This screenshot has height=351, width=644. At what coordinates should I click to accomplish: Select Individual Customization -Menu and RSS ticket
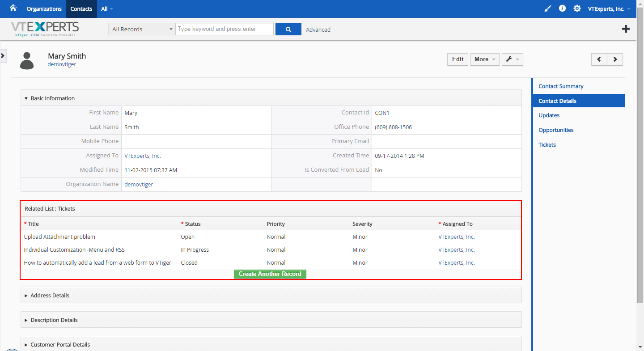[74, 250]
